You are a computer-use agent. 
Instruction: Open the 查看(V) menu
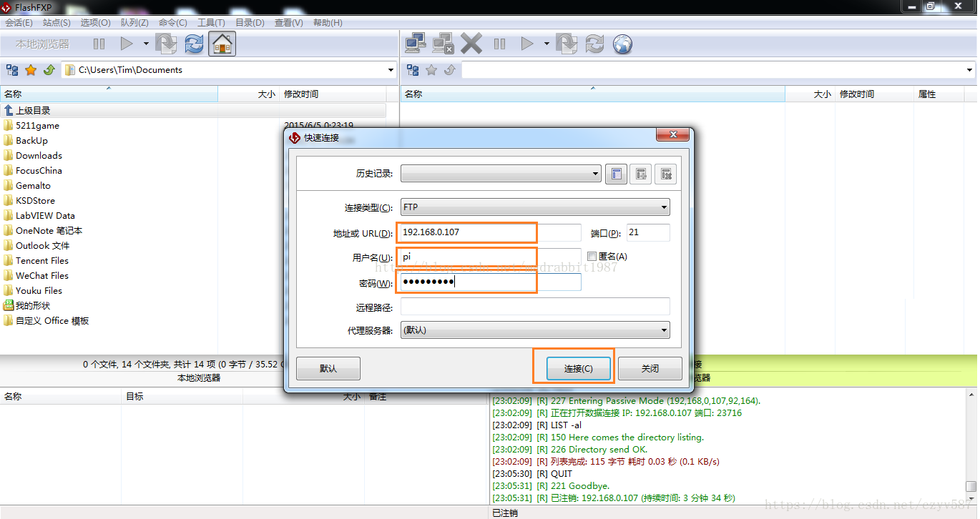[x=288, y=23]
